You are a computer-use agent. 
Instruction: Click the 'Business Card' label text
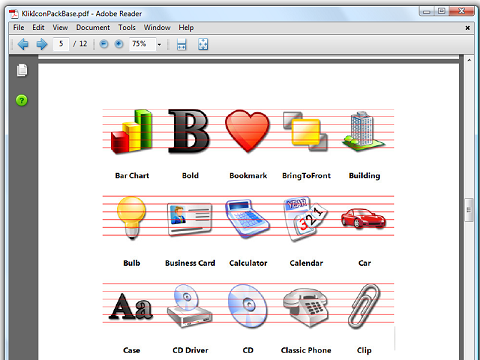click(190, 263)
